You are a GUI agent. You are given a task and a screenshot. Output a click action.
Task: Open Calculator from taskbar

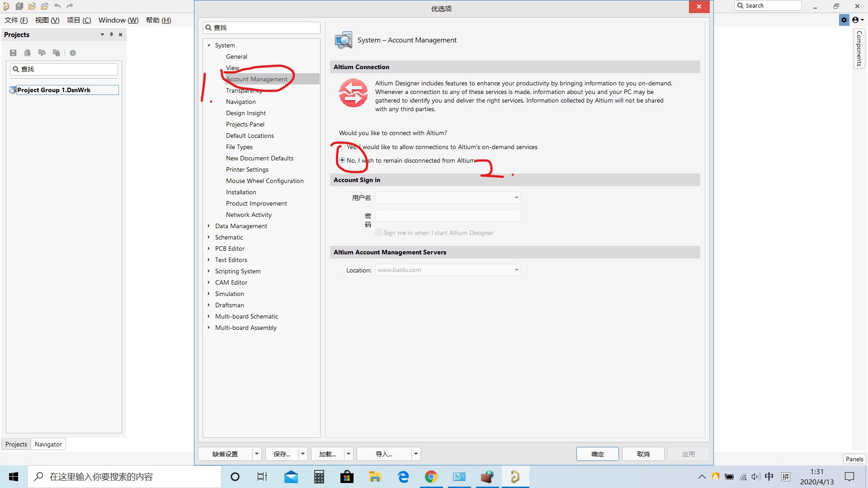click(319, 477)
